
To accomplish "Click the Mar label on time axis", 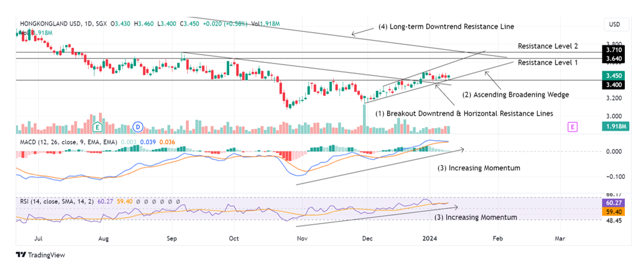I will tap(559, 238).
